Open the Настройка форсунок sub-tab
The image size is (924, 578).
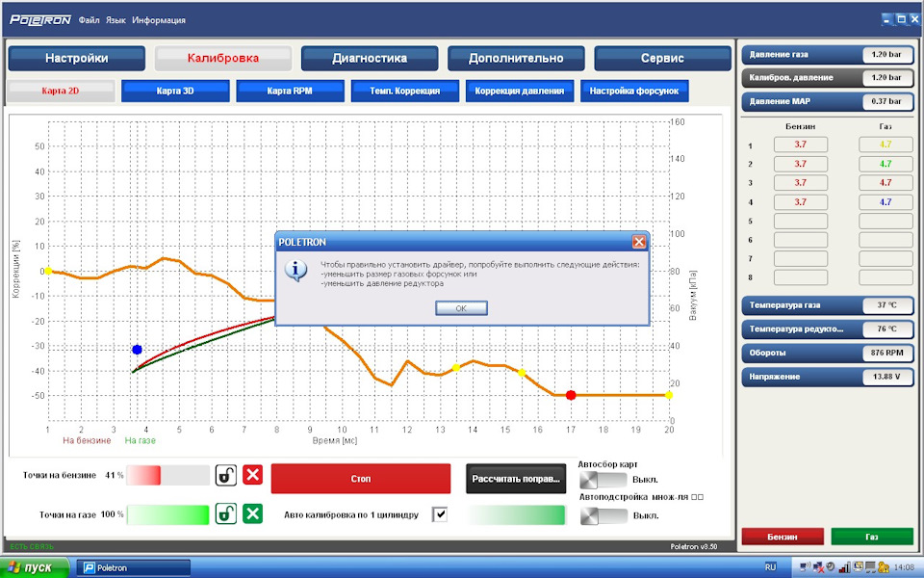[634, 91]
